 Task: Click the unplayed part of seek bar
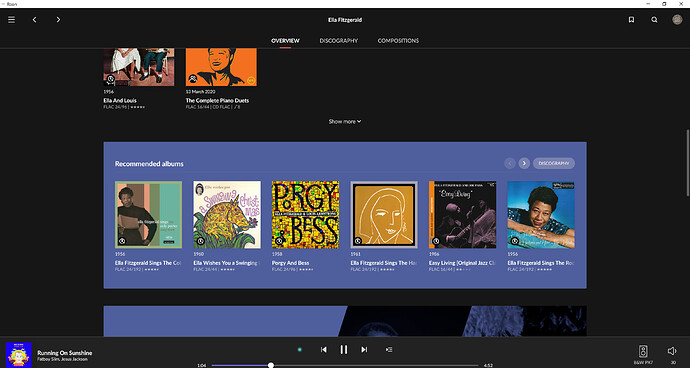[x=376, y=365]
